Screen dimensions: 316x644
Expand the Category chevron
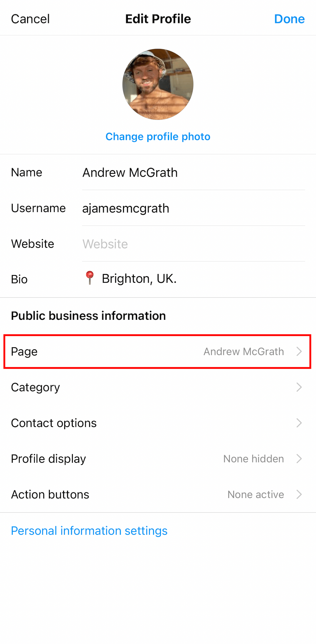[x=299, y=387]
